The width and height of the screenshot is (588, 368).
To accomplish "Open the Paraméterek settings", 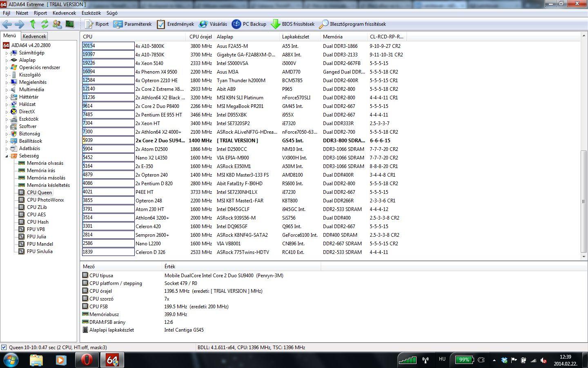I will tap(132, 24).
